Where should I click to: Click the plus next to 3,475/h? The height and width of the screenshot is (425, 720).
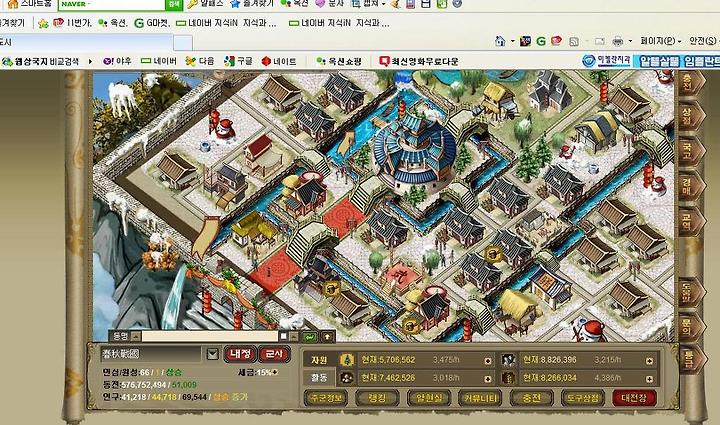click(488, 361)
